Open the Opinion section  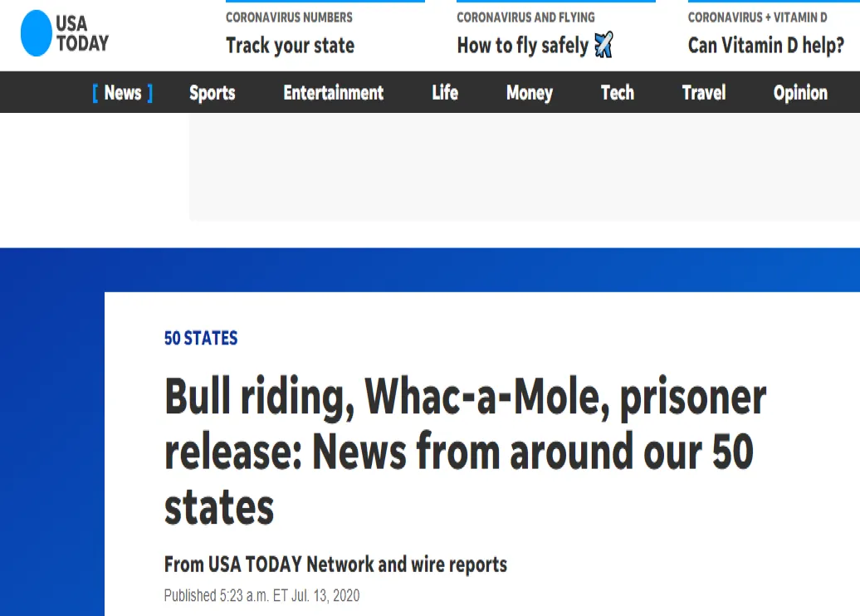(799, 92)
